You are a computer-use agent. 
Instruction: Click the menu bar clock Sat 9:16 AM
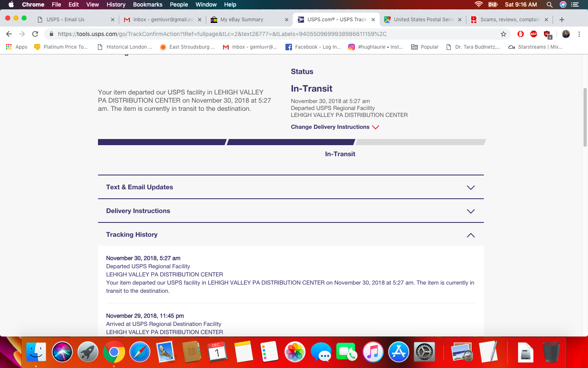(x=521, y=4)
